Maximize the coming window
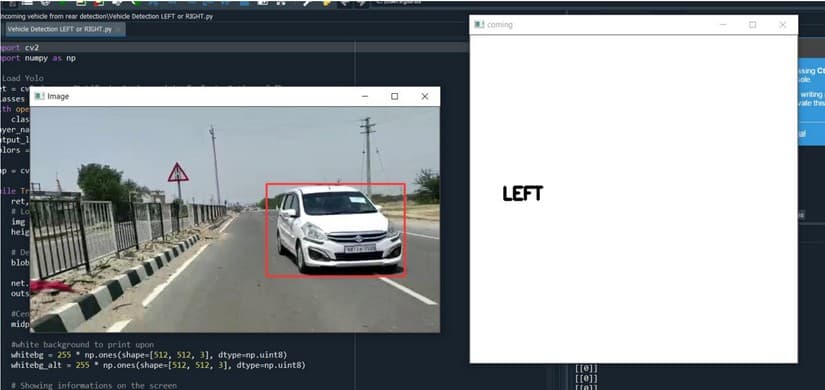The image size is (825, 390). [752, 25]
